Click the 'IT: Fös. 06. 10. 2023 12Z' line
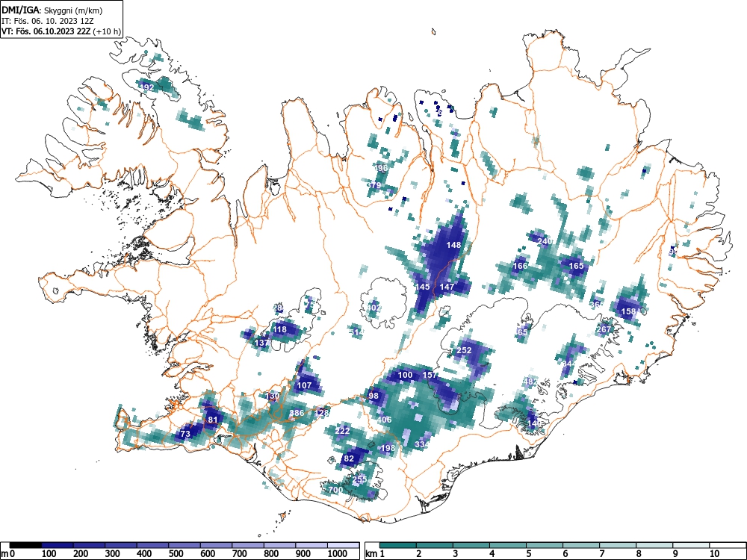The width and height of the screenshot is (747, 560). [46, 21]
